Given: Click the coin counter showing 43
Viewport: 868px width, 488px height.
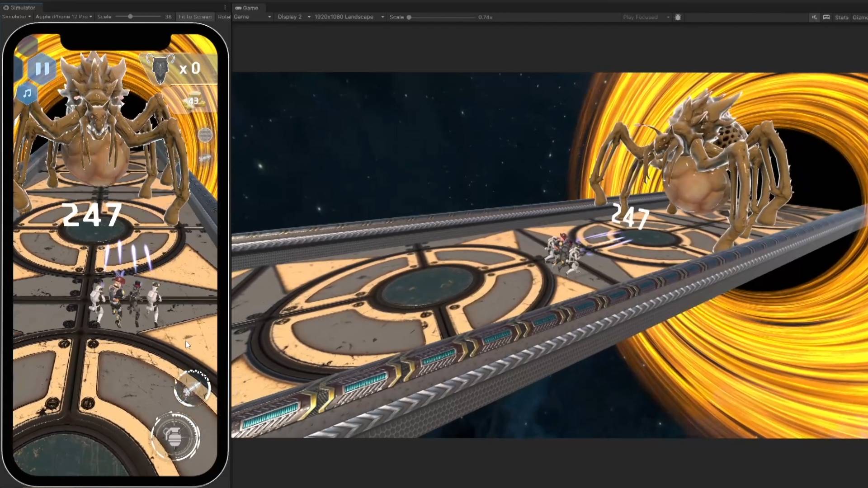Looking at the screenshot, I should coord(193,101).
